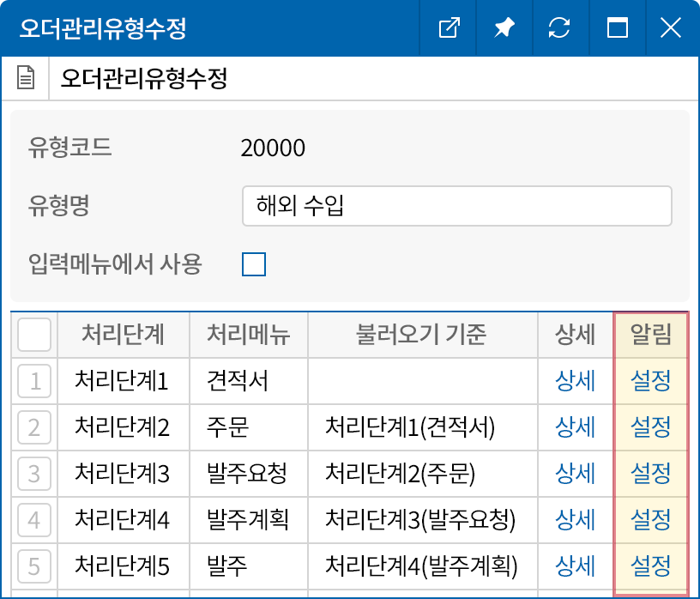Viewport: 700px width, 599px height.
Task: Click 설정 alert link for 처리단계5
Action: [x=650, y=566]
